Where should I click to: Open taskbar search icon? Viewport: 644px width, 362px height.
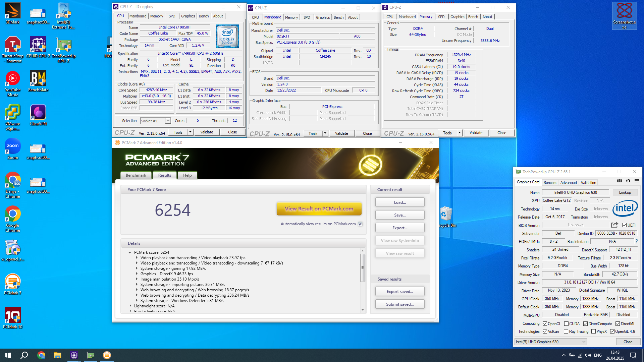24,355
